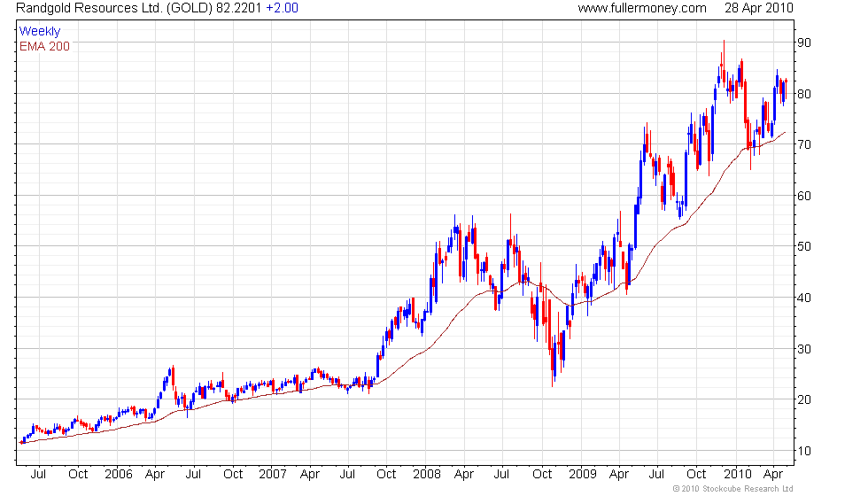Click the Apr label right after 2009
Viewport: 868px width, 496px height.
pos(619,475)
